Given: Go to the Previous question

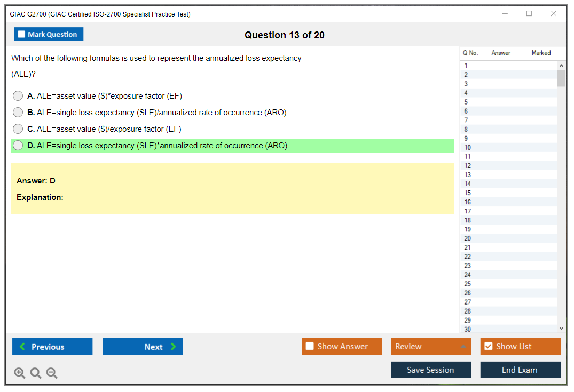Looking at the screenshot, I should point(52,347).
